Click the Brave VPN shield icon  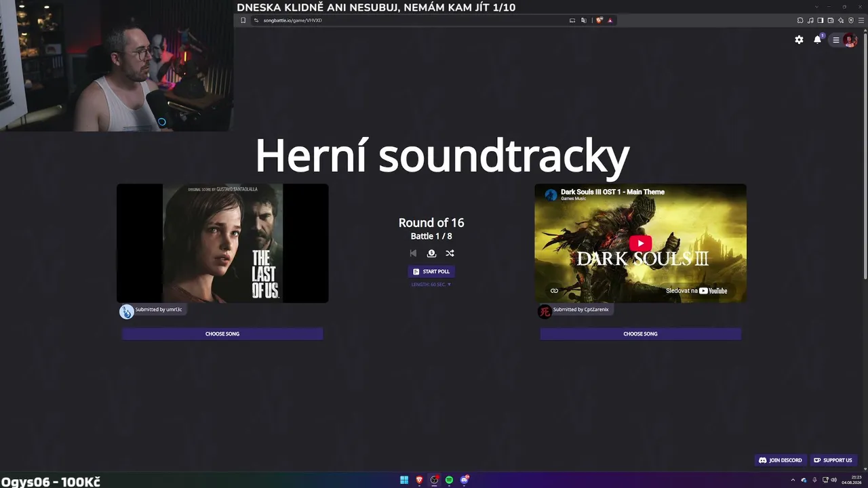851,20
